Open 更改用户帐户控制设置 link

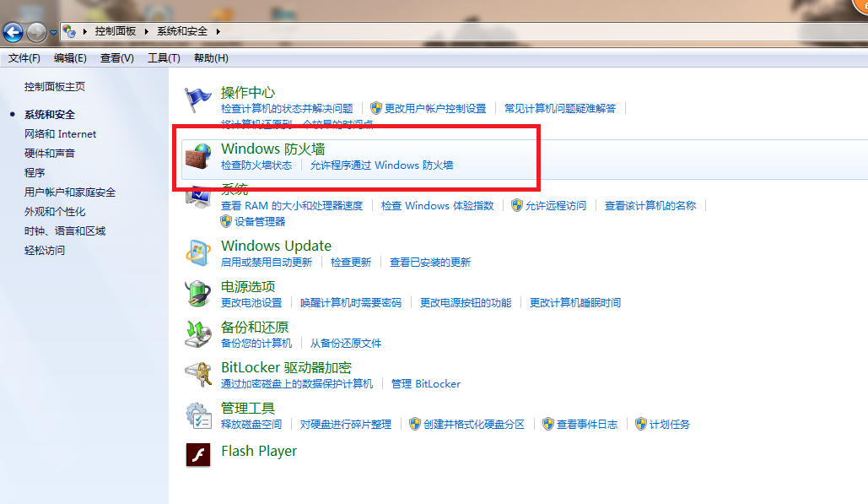pos(435,109)
